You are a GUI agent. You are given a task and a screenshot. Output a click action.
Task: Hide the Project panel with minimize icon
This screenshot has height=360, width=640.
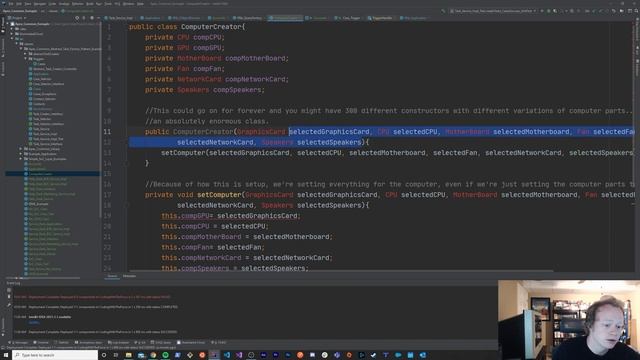pos(98,18)
